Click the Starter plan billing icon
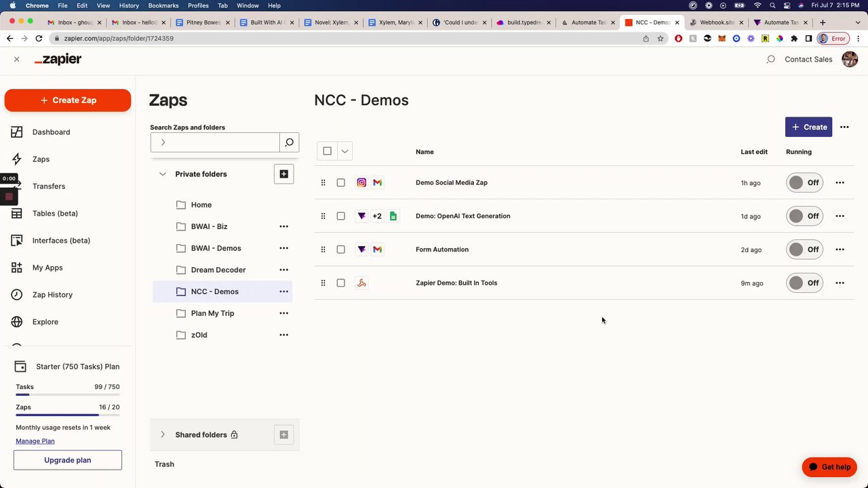 (x=20, y=367)
